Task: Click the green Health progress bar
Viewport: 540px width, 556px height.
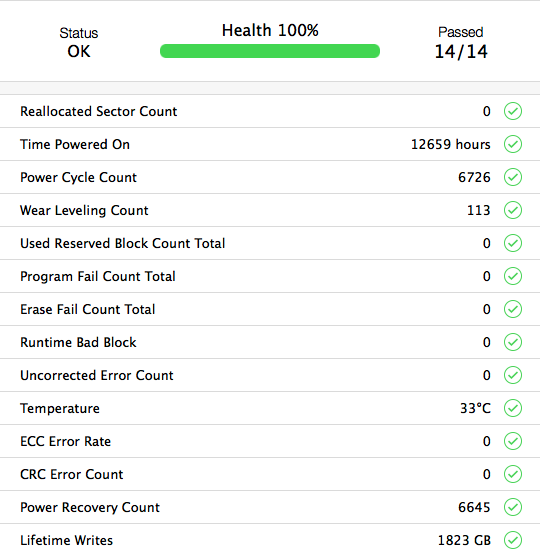Action: pyautogui.click(x=270, y=51)
